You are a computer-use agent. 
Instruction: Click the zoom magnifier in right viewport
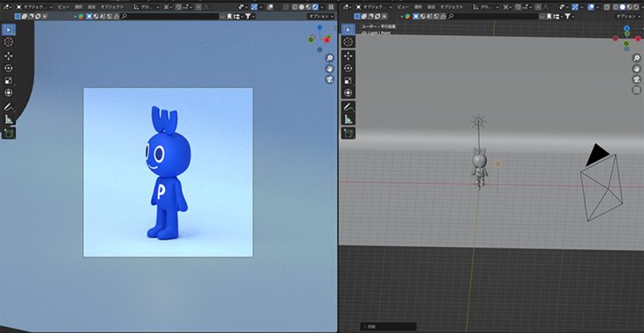(x=636, y=58)
